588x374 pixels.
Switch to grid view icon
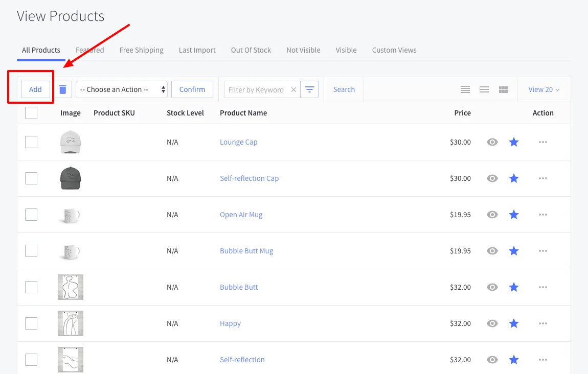503,89
